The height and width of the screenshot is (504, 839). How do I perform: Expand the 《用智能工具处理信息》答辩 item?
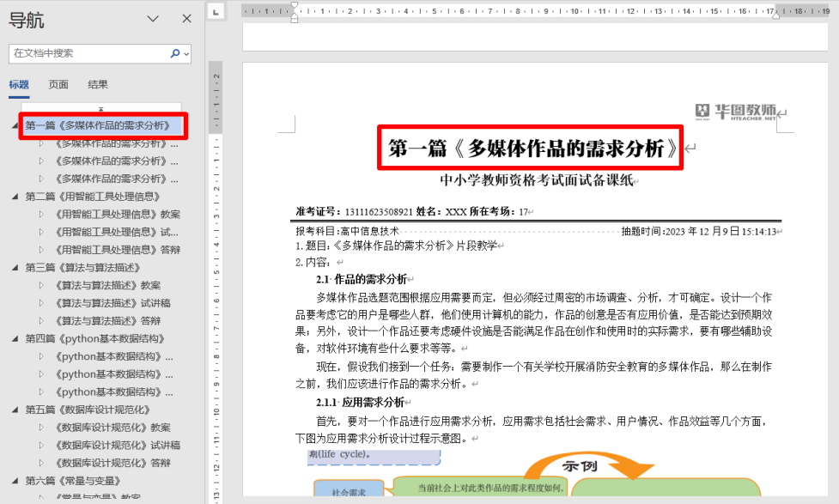[x=40, y=250]
